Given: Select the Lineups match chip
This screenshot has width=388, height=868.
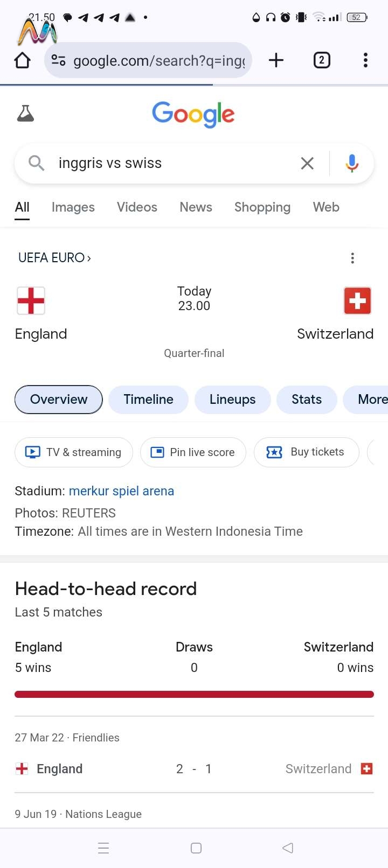Looking at the screenshot, I should point(232,400).
